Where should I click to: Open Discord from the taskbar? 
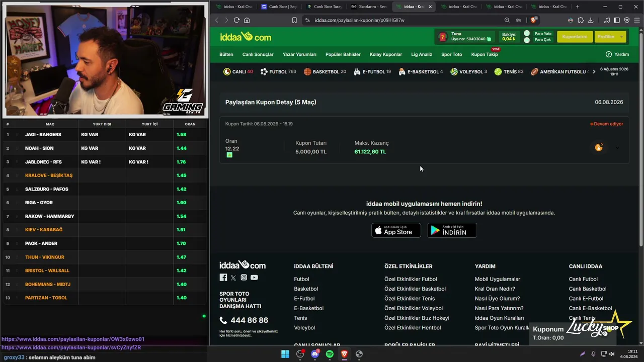(315, 354)
